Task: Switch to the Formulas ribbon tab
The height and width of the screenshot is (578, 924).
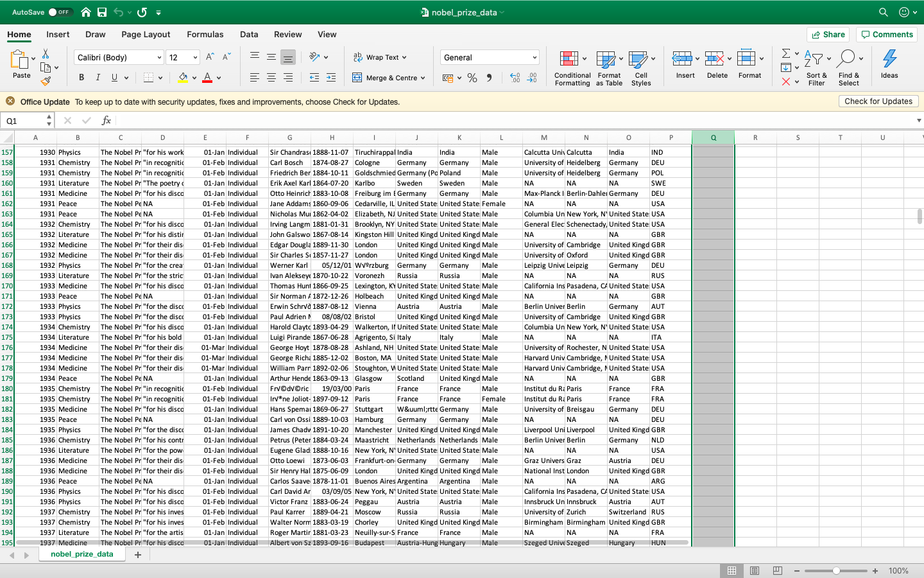Action: pos(205,34)
